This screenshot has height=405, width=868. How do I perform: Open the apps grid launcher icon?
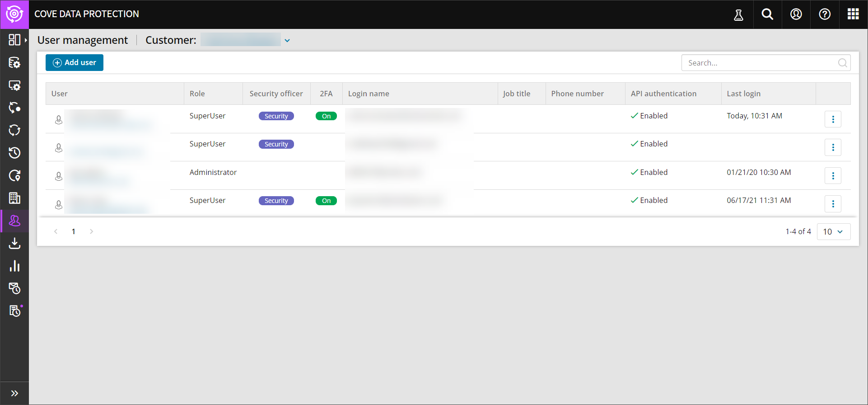pyautogui.click(x=853, y=14)
